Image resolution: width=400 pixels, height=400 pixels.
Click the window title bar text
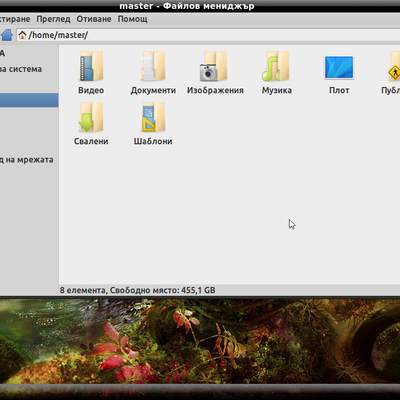187,6
